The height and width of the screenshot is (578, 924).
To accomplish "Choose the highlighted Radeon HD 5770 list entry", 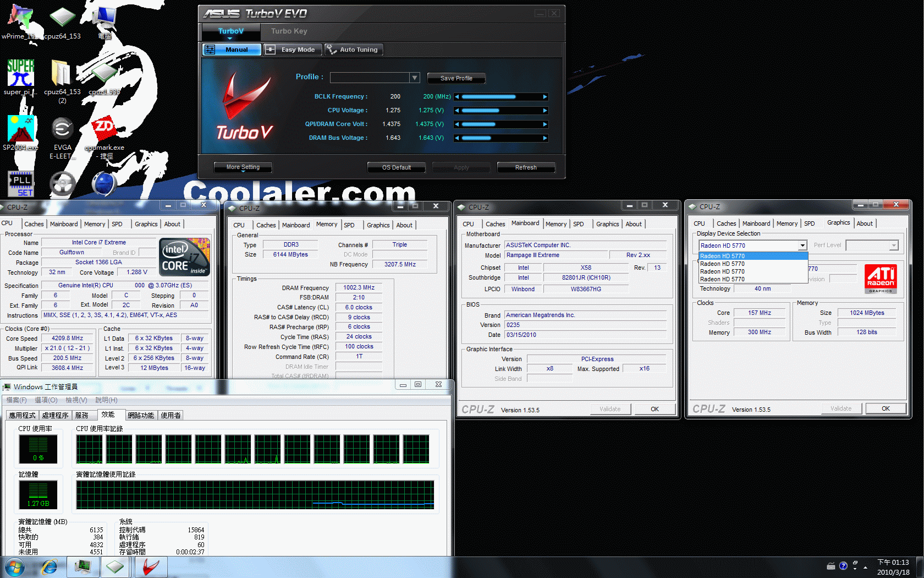I will pos(753,256).
